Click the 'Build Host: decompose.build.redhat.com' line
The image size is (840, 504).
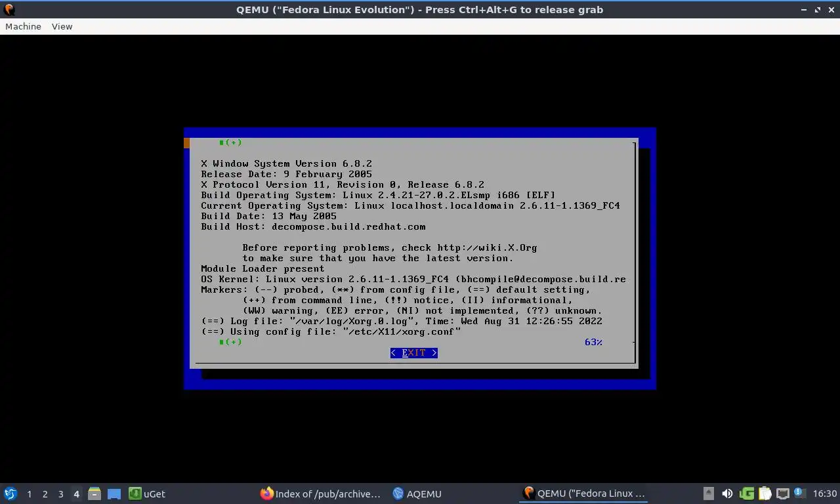coord(313,226)
